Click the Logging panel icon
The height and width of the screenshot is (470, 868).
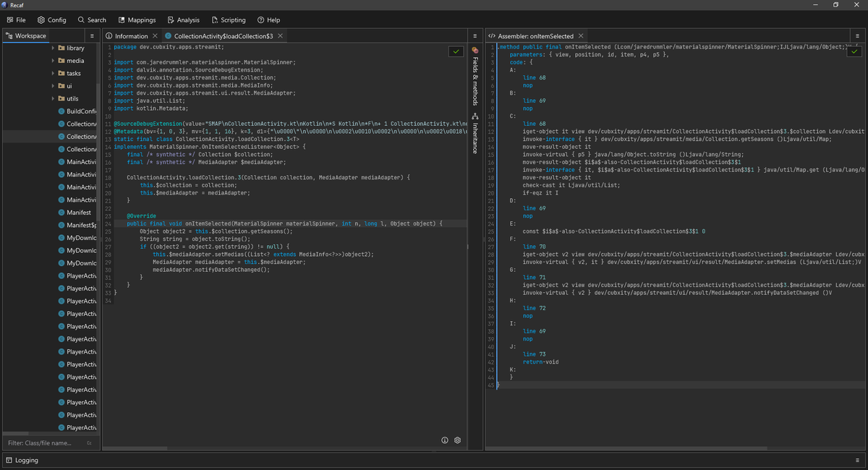tap(9, 460)
